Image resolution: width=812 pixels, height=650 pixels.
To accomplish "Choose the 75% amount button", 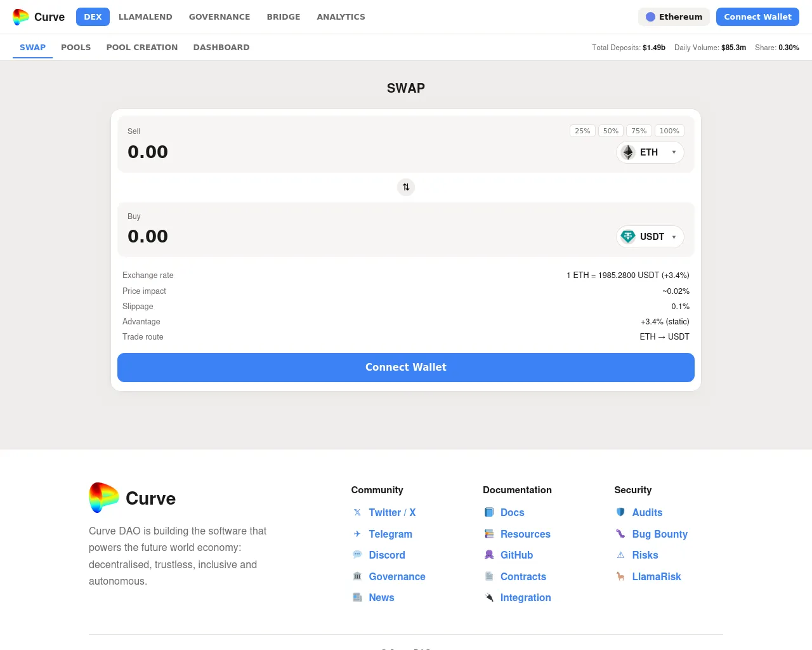I will (x=639, y=131).
